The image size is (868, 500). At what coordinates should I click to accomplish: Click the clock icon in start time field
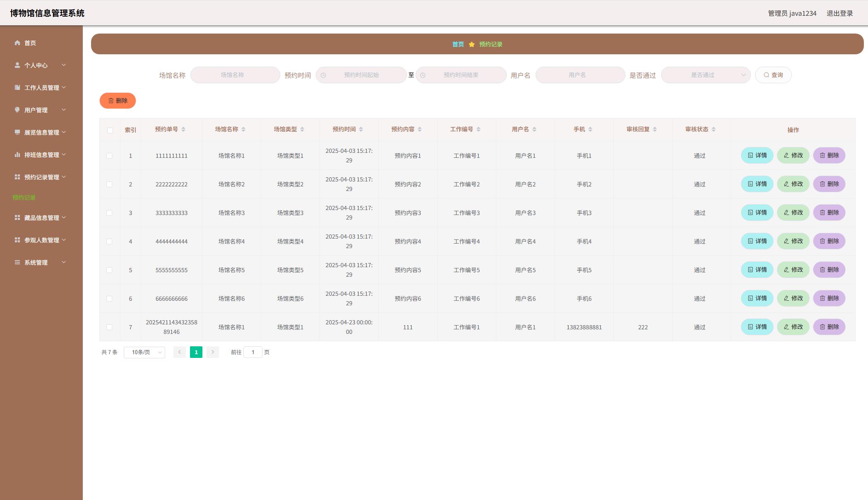coord(323,75)
